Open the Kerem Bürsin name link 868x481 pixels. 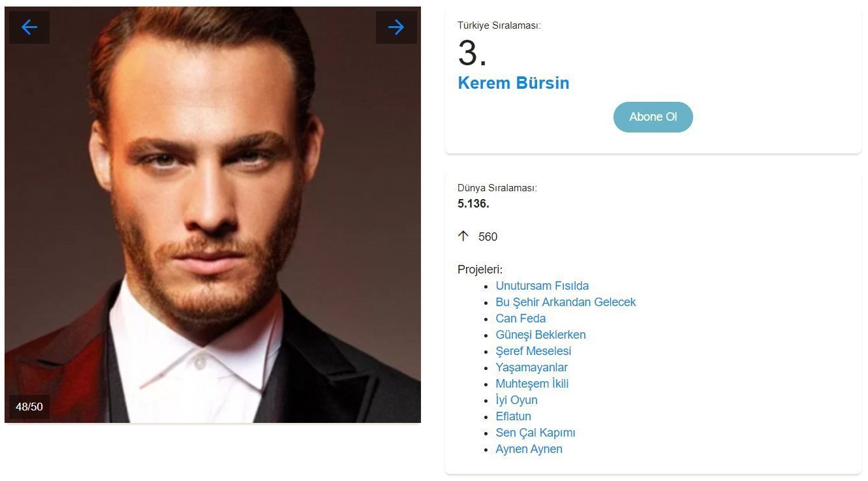[x=513, y=83]
